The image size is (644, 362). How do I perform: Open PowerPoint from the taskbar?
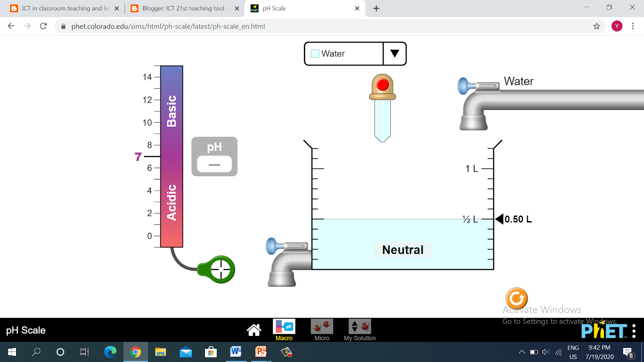[x=261, y=352]
